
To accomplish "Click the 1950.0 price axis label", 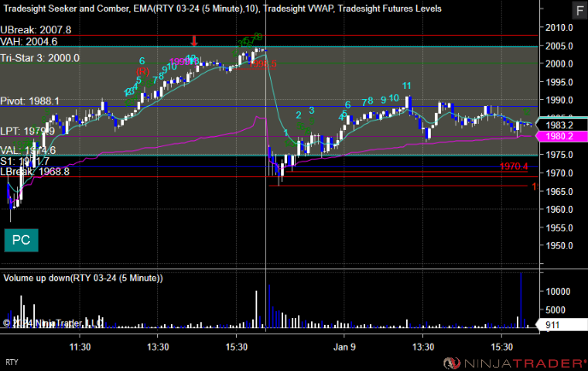I will point(559,245).
